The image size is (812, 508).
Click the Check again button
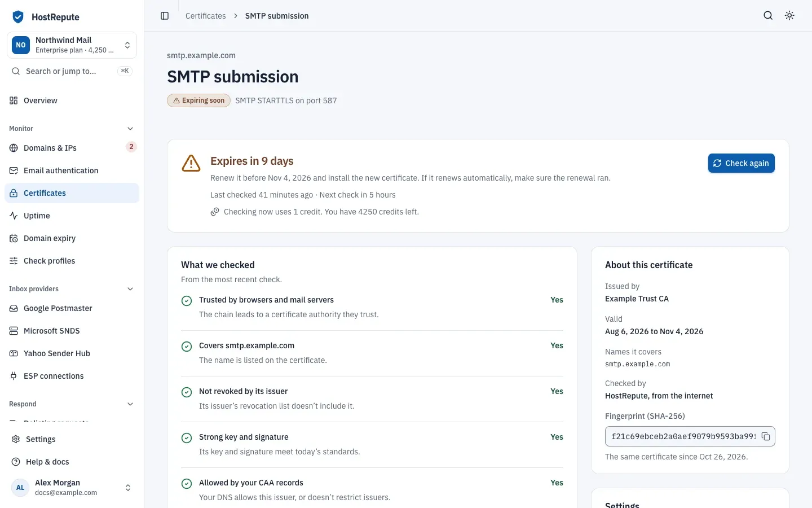coord(742,163)
